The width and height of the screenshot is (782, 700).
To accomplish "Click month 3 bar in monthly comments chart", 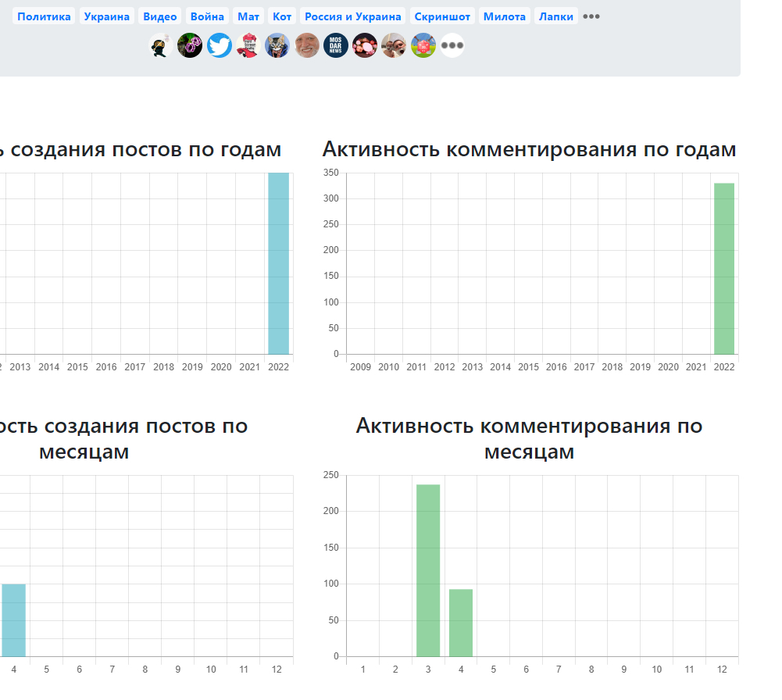I will point(428,570).
